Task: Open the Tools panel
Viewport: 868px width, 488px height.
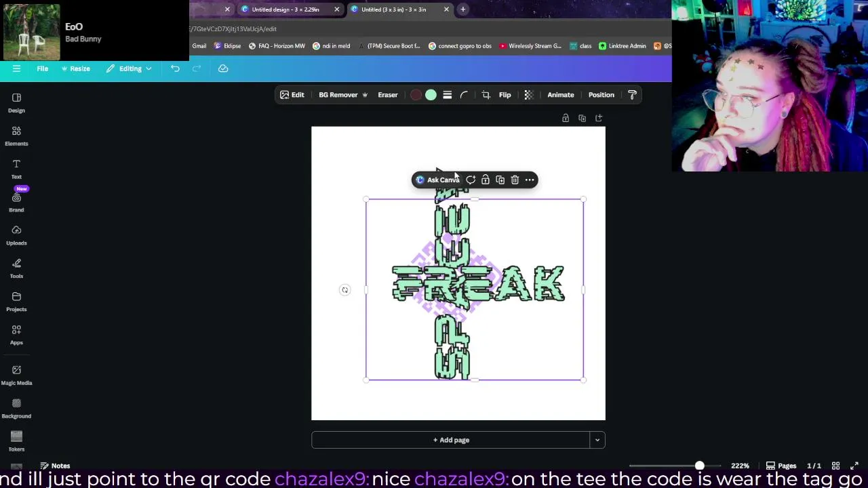Action: click(x=16, y=268)
